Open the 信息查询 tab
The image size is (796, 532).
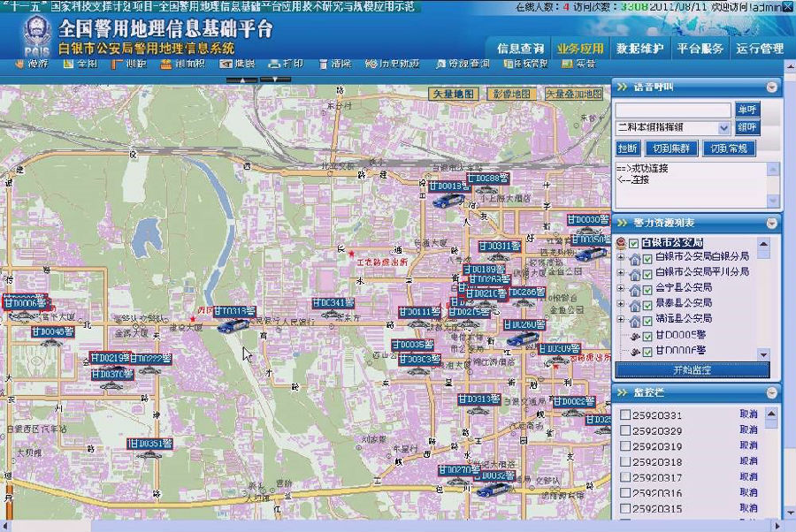(x=521, y=49)
